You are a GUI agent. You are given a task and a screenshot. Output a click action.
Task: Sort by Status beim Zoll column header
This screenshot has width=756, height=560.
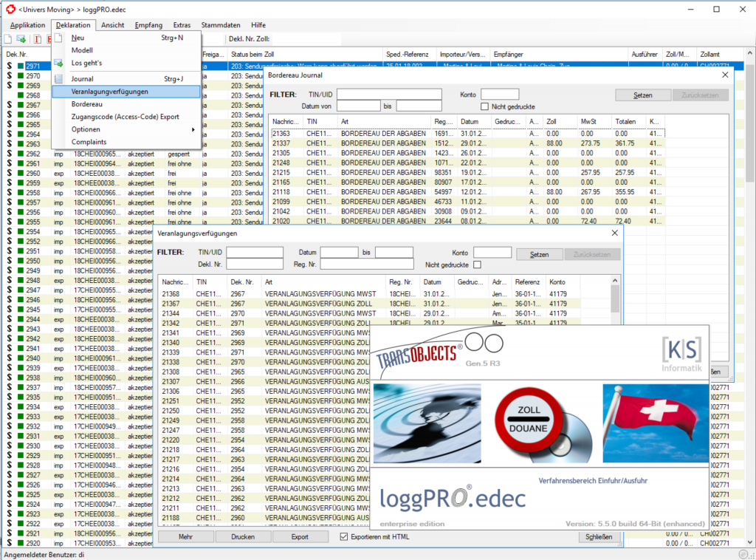tap(305, 54)
